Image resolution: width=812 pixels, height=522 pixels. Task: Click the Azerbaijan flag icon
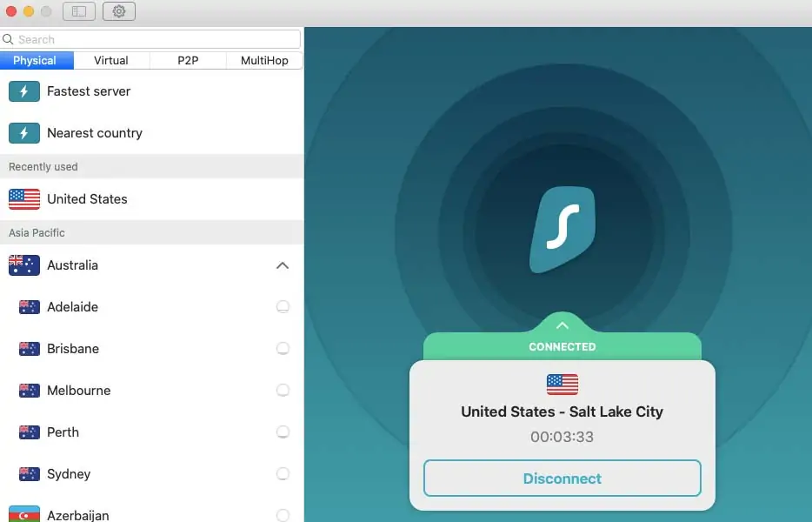[x=24, y=513]
